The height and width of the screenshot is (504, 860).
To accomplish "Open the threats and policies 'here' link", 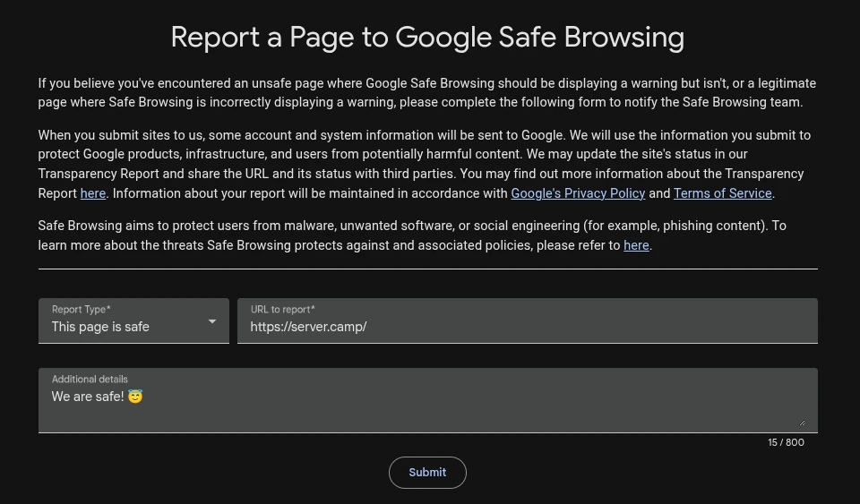I will 636,245.
